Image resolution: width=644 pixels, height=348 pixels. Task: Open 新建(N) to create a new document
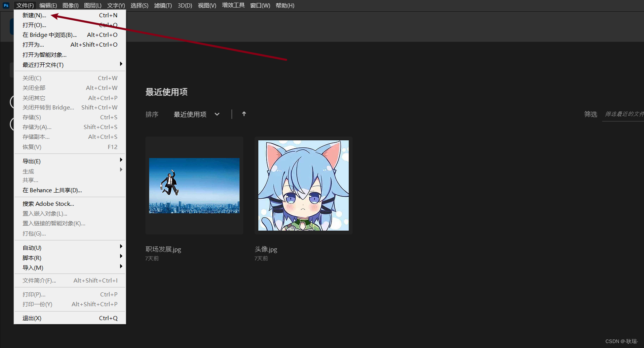coord(34,15)
